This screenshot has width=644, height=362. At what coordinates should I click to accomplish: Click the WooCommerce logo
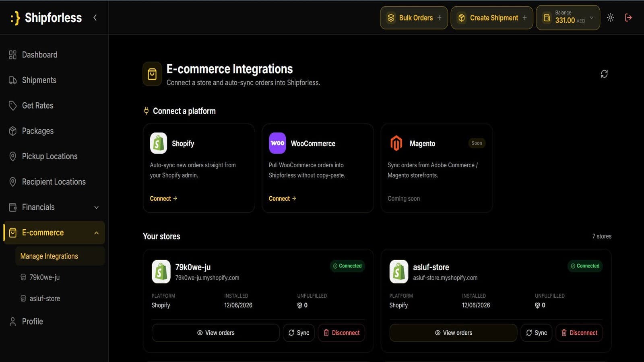[277, 143]
